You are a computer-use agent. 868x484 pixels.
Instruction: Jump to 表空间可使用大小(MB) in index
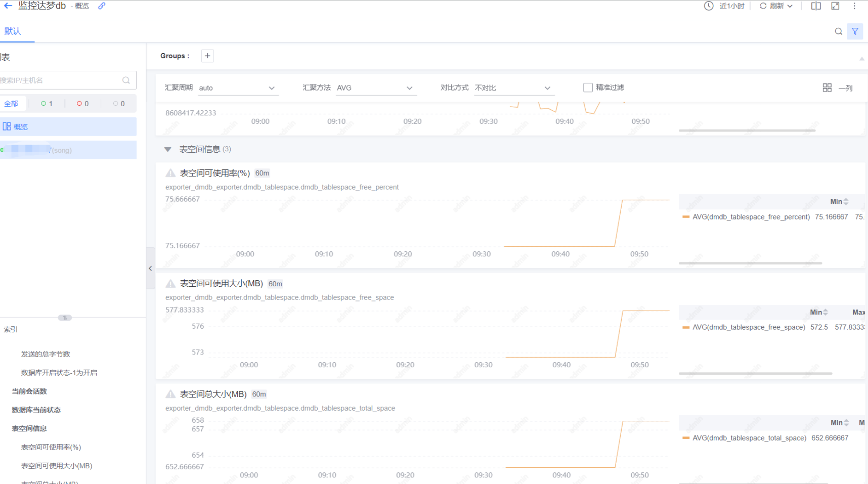(x=56, y=466)
